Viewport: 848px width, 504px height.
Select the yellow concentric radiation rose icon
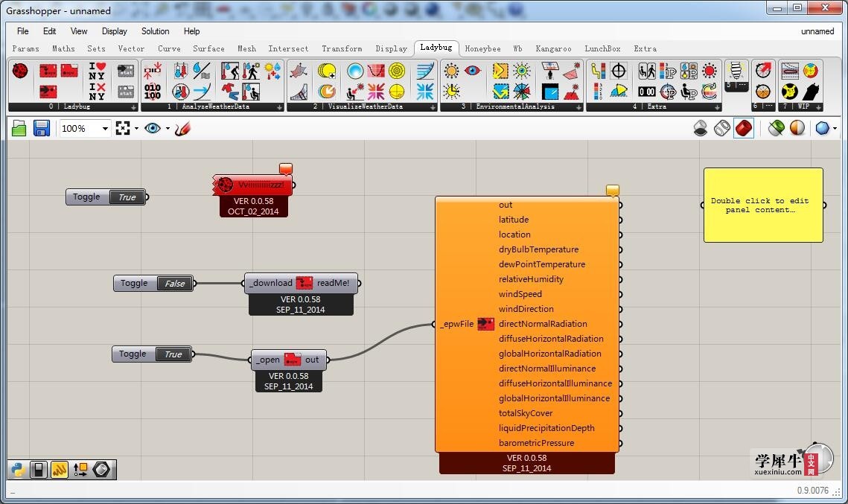pyautogui.click(x=397, y=71)
